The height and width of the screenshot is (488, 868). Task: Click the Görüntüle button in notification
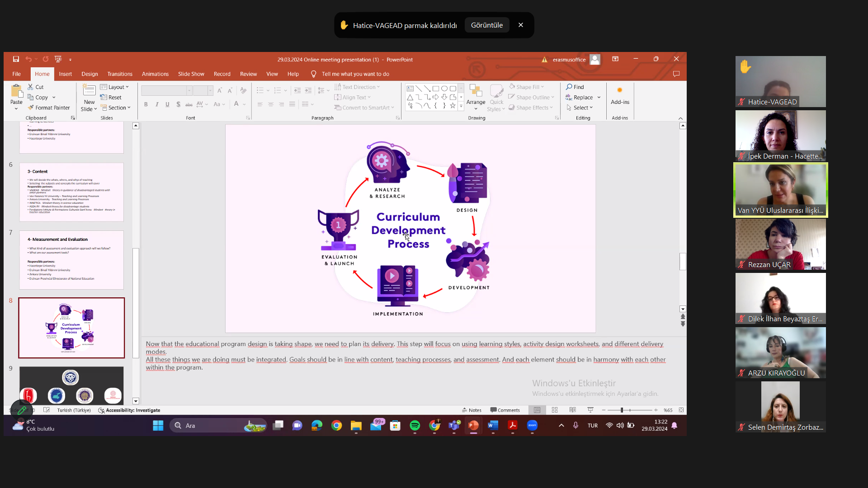pyautogui.click(x=486, y=25)
